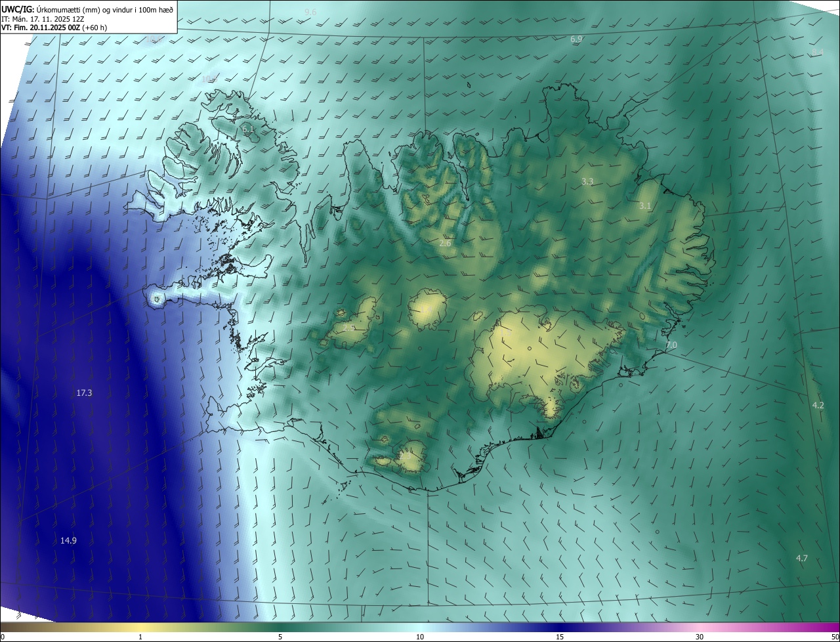Click the UWC/IG map title line
Image resolution: width=840 pixels, height=642 pixels.
click(87, 10)
